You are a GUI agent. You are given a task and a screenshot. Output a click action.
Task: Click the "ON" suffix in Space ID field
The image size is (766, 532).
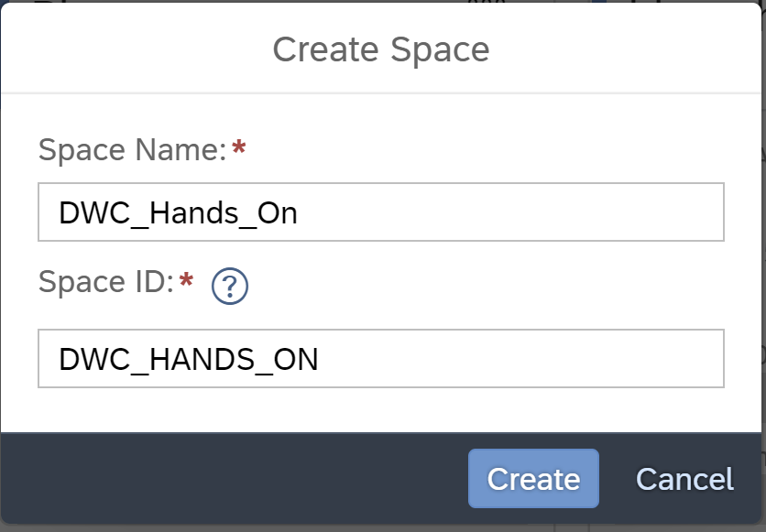point(296,360)
